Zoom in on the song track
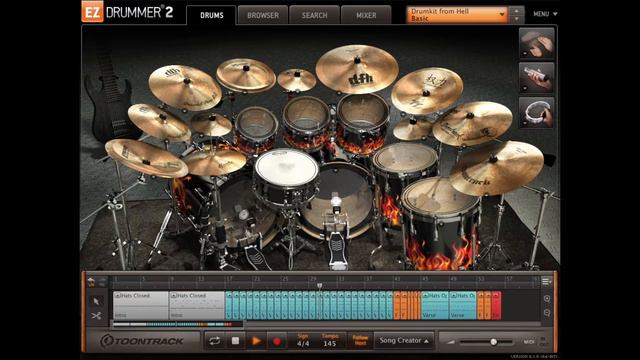Screen dimensions: 640x360 pyautogui.click(x=547, y=299)
